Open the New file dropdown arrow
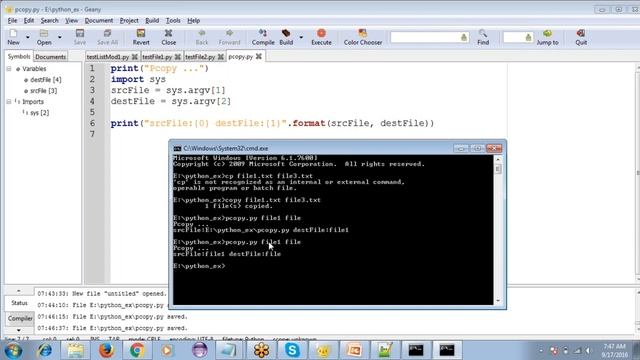 coord(28,37)
